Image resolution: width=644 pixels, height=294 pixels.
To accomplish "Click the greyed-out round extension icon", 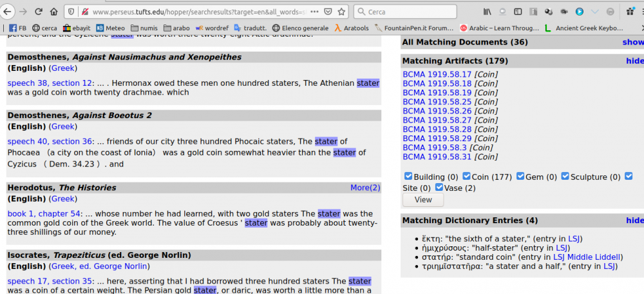I will coord(611,12).
